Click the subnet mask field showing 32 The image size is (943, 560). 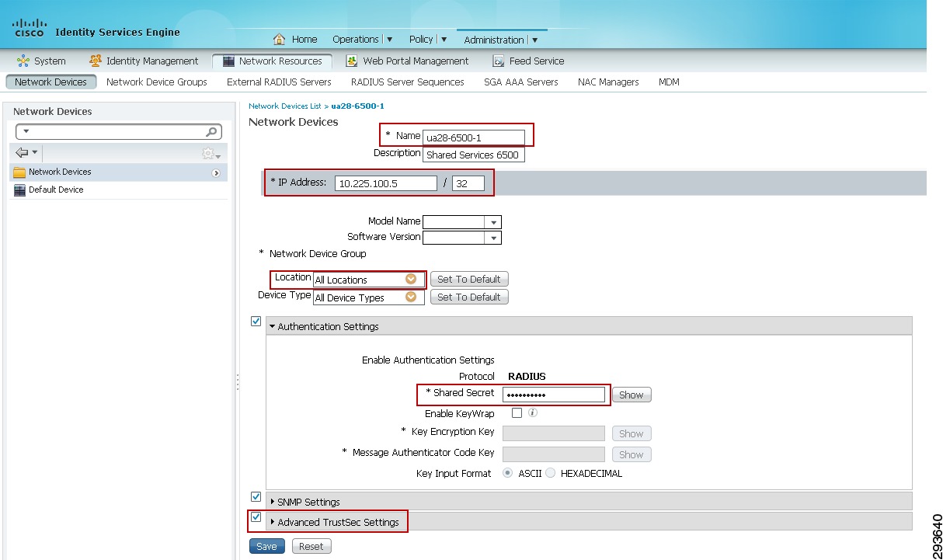pos(468,183)
